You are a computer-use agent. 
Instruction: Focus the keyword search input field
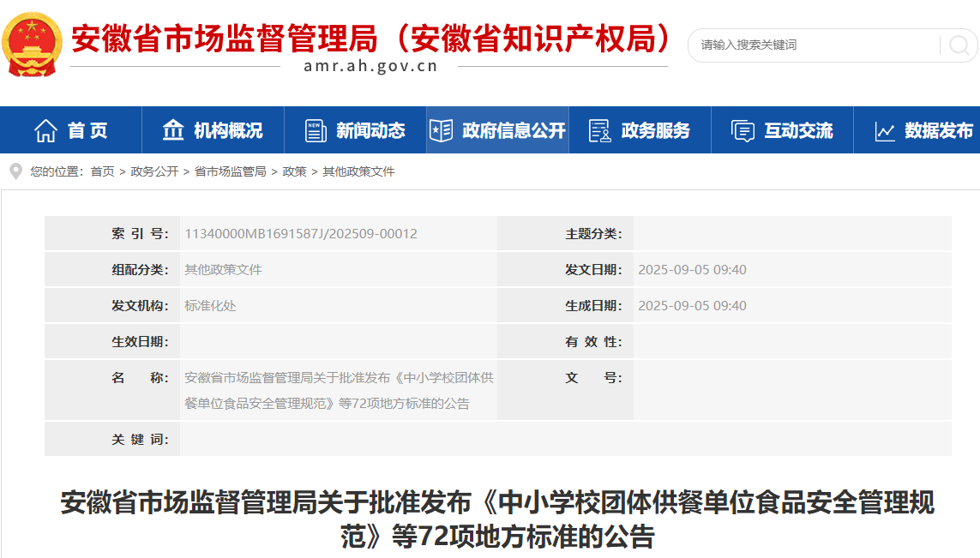tap(819, 45)
